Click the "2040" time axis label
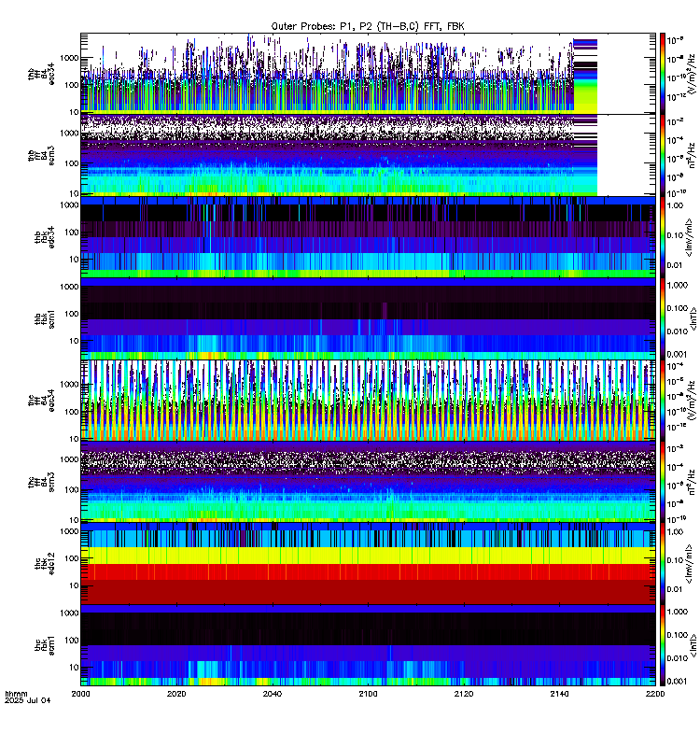 click(x=273, y=694)
